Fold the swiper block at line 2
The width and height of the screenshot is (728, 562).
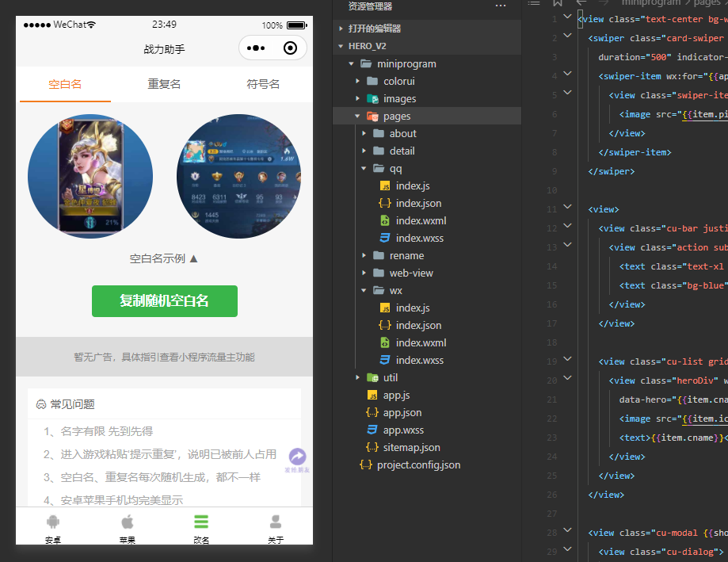click(567, 36)
